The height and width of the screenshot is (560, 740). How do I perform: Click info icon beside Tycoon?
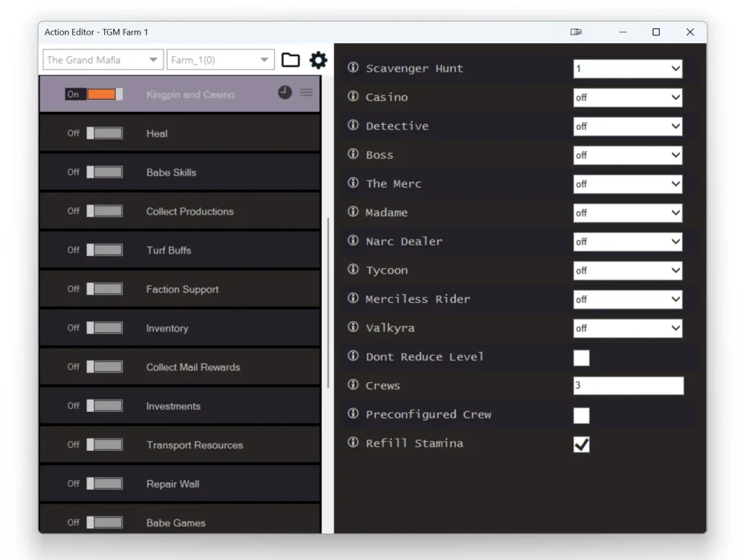[353, 270]
